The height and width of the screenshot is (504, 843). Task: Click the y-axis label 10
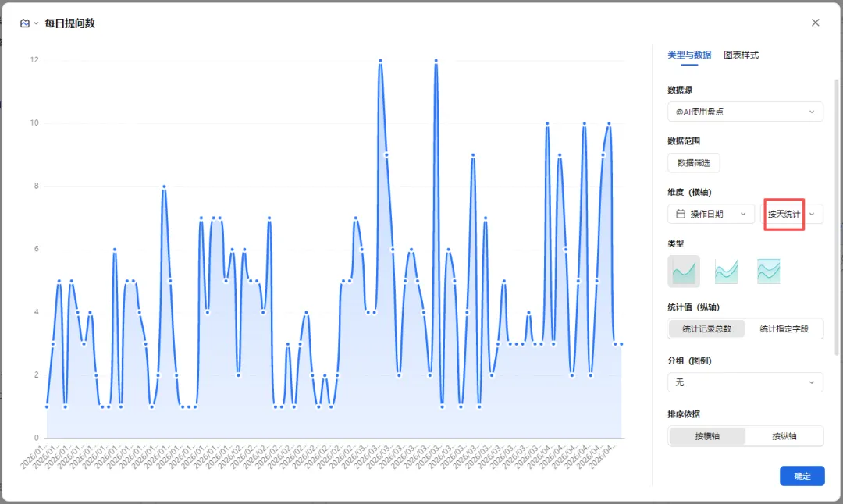[34, 123]
